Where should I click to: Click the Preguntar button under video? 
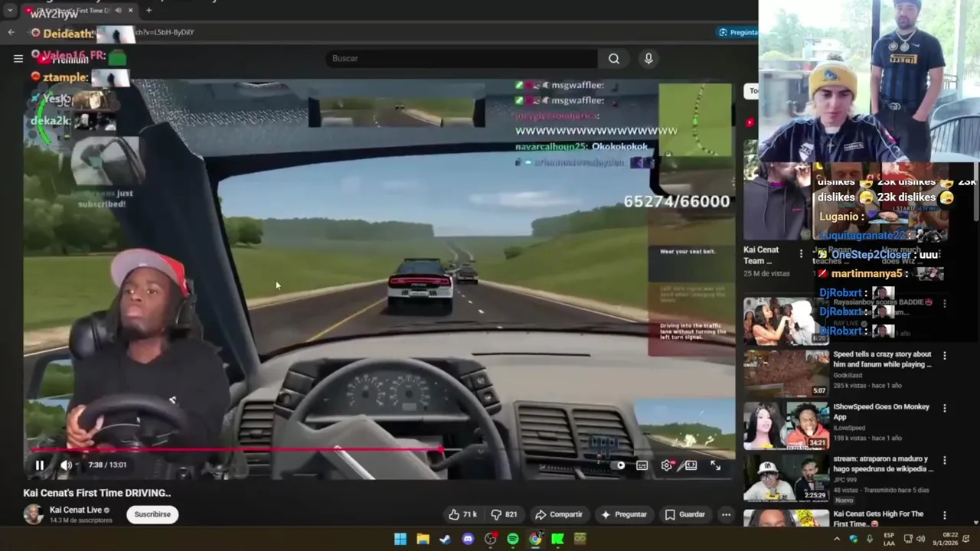click(623, 514)
